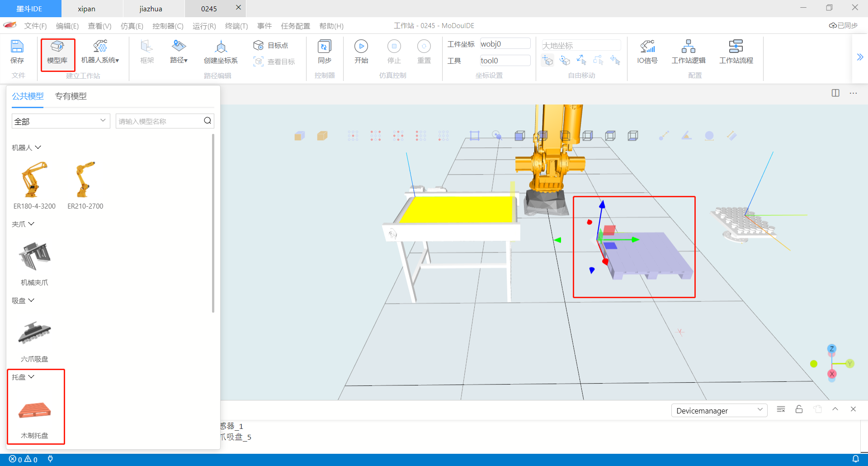
Task: Open the 仿真(E) menu
Action: pos(132,26)
